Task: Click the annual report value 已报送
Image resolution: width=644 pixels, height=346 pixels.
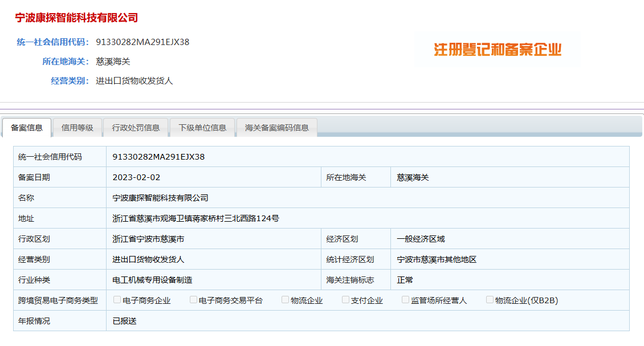Action: tap(124, 321)
